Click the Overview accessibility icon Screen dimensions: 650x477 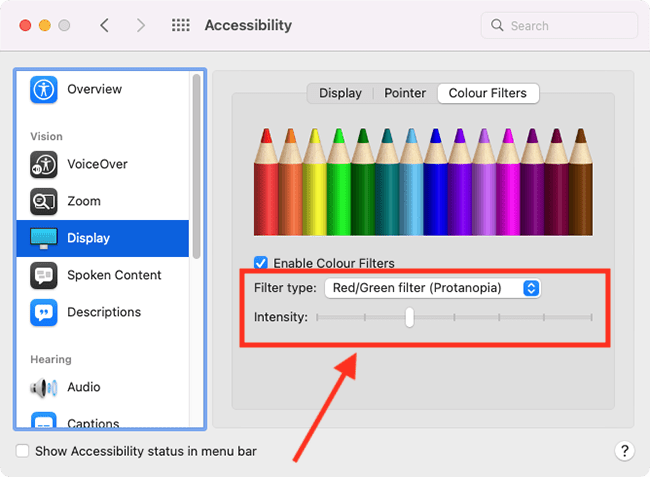coord(44,89)
